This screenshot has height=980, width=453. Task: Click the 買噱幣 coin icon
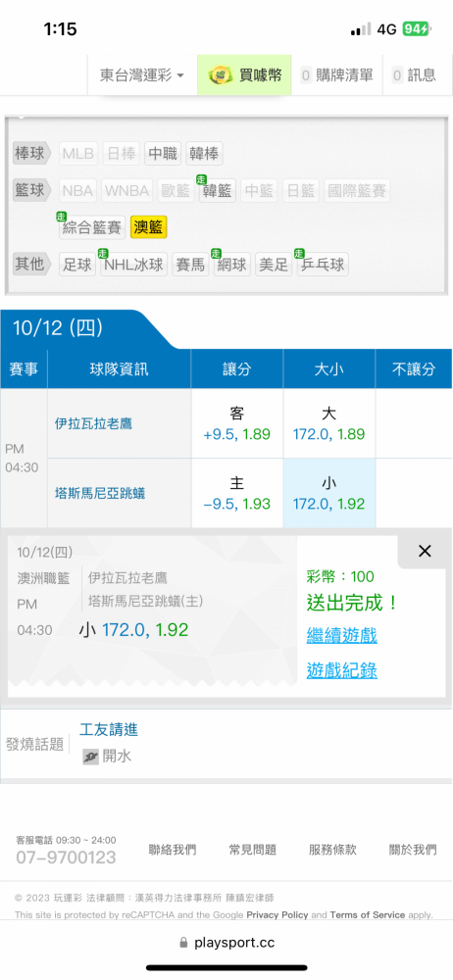(x=221, y=75)
